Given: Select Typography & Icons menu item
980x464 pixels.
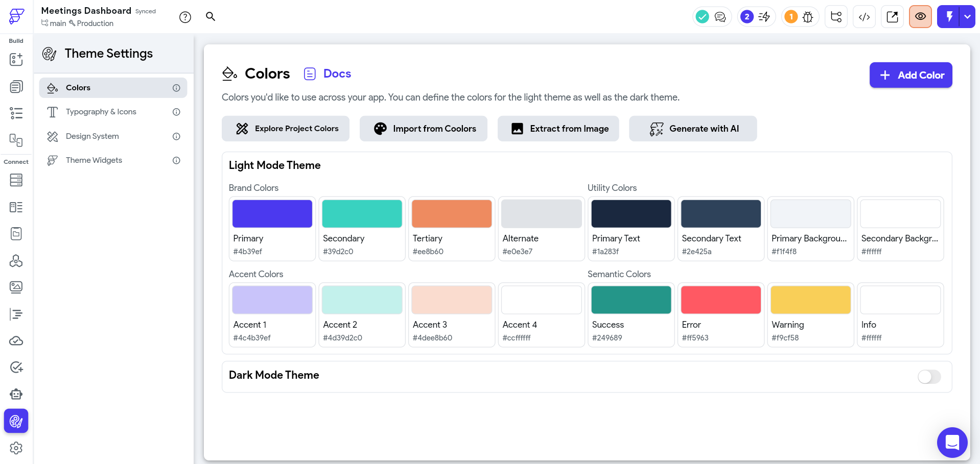Looking at the screenshot, I should point(101,112).
